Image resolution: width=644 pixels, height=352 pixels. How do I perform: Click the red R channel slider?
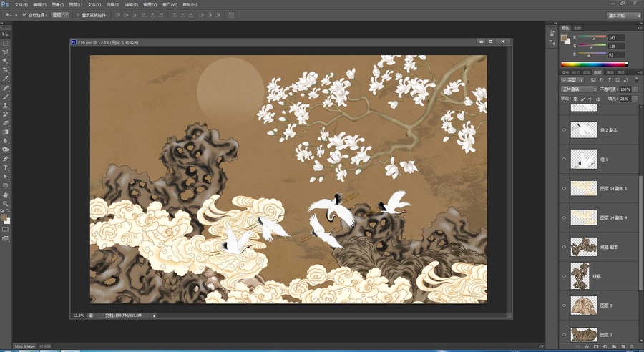592,38
